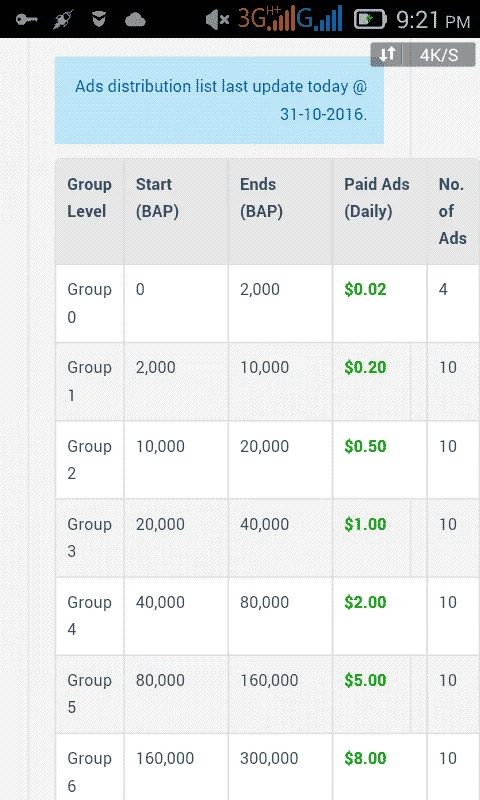Select the Paid Ads (Daily) column header
The width and height of the screenshot is (480, 800).
376,198
